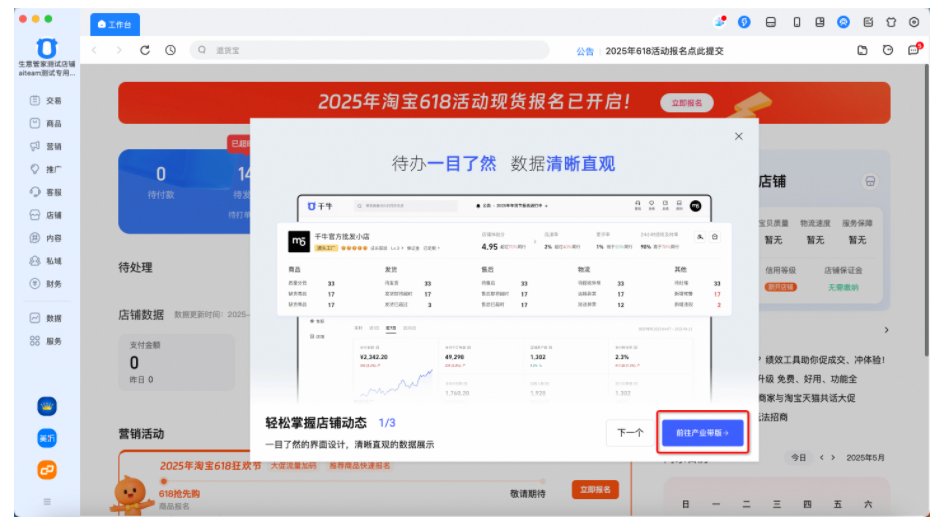Click the mobile phone icon in title bar

tap(797, 22)
